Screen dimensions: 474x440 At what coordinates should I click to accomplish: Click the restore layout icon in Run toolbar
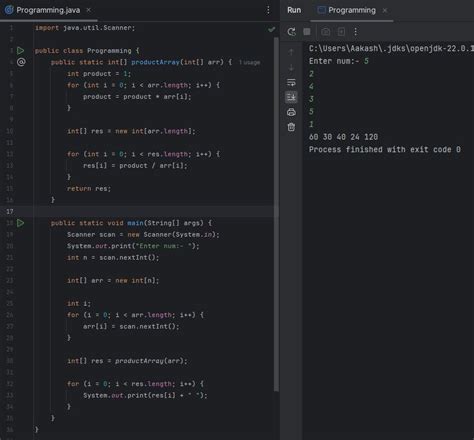[341, 32]
